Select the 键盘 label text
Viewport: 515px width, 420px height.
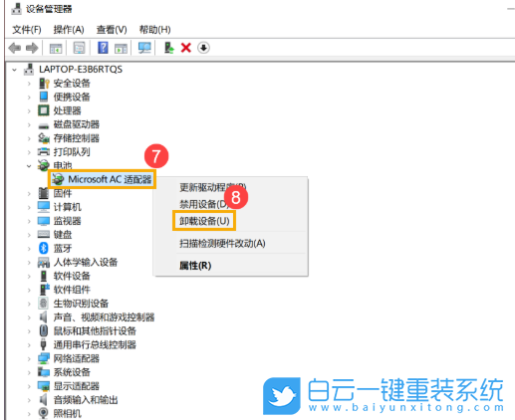[x=63, y=235]
